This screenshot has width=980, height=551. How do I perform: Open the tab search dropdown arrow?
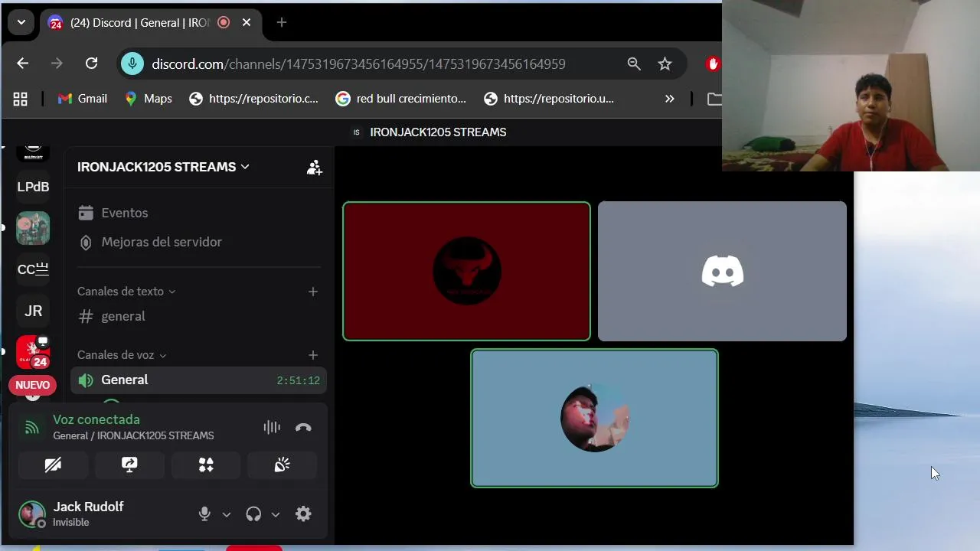[21, 23]
